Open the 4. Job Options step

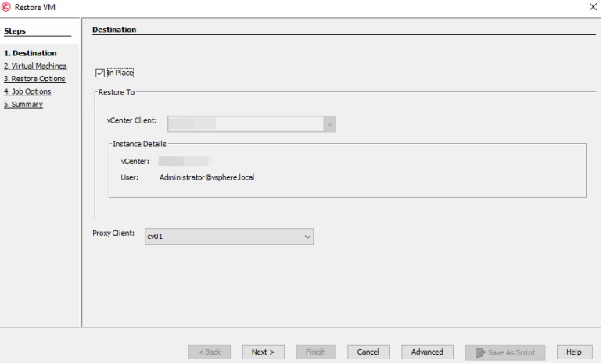(27, 91)
